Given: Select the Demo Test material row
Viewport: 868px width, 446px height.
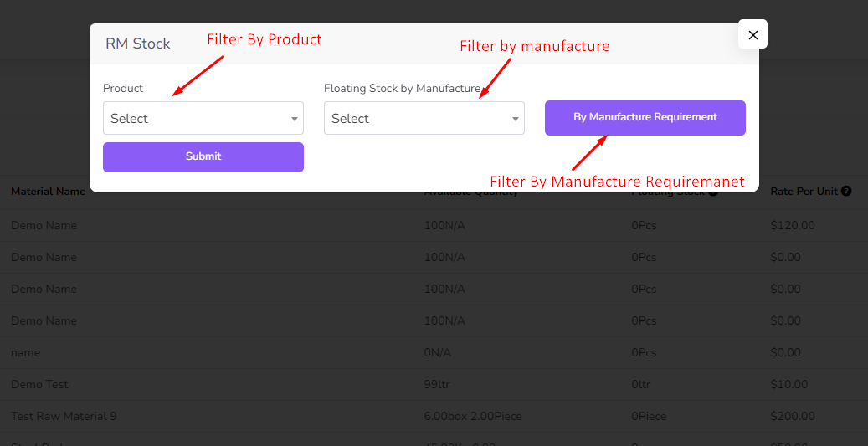Looking at the screenshot, I should click(39, 384).
